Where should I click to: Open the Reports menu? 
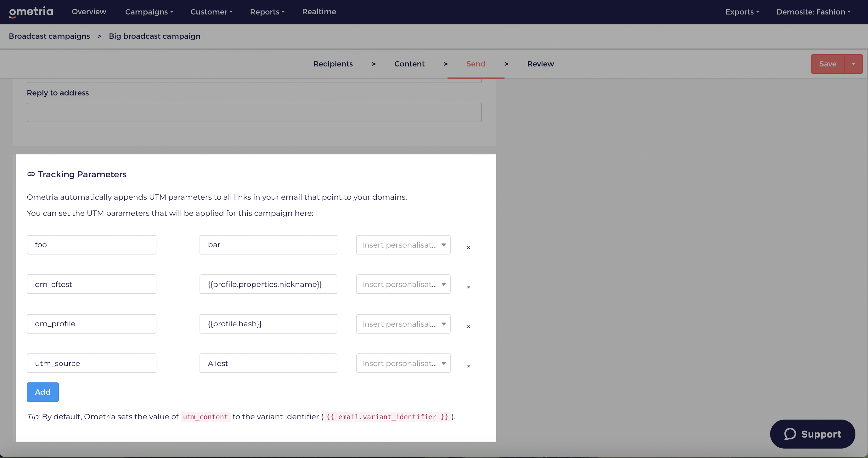267,12
